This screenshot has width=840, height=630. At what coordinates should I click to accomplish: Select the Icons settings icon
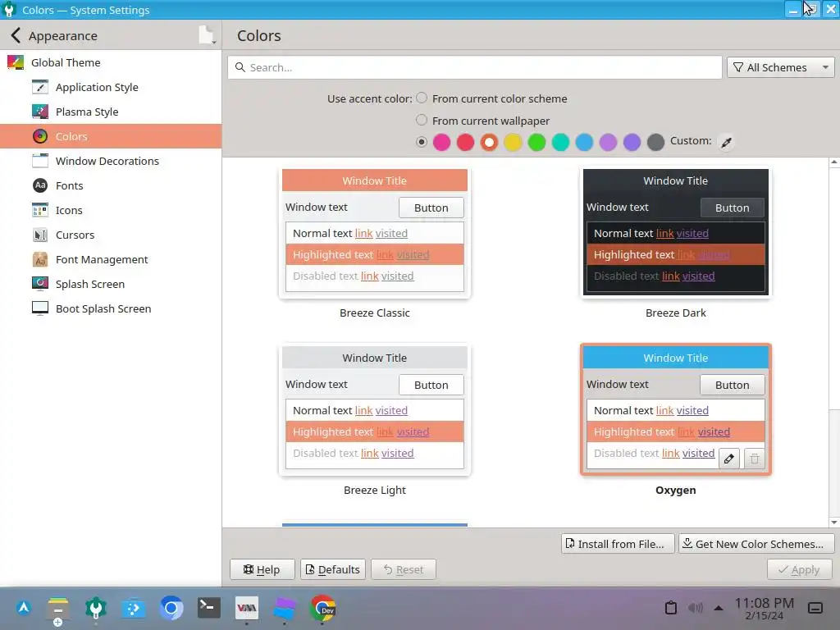tap(40, 211)
